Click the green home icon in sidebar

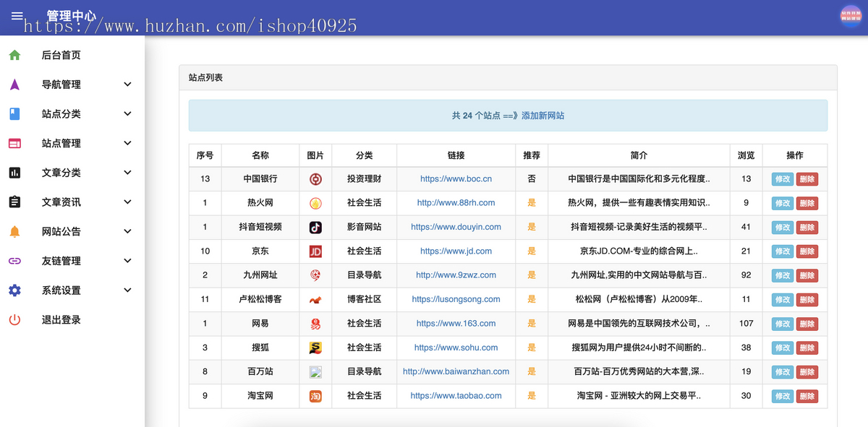pyautogui.click(x=14, y=55)
